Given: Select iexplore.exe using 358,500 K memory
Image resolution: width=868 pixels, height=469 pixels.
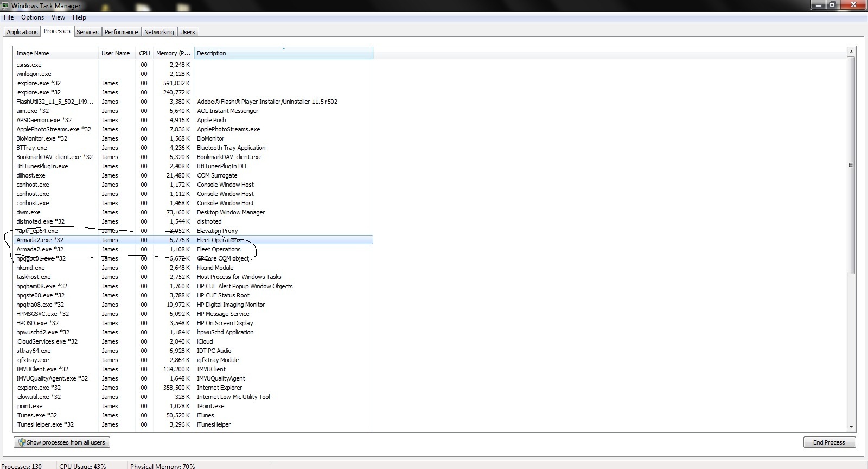Looking at the screenshot, I should (x=193, y=388).
